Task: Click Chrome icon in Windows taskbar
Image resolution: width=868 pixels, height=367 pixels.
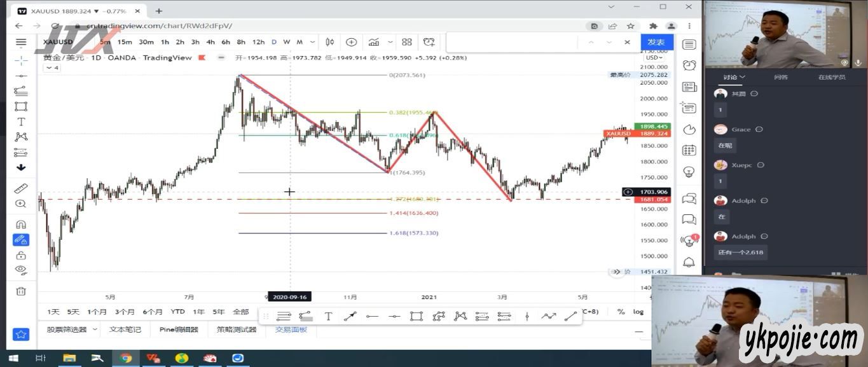Action: (126, 358)
